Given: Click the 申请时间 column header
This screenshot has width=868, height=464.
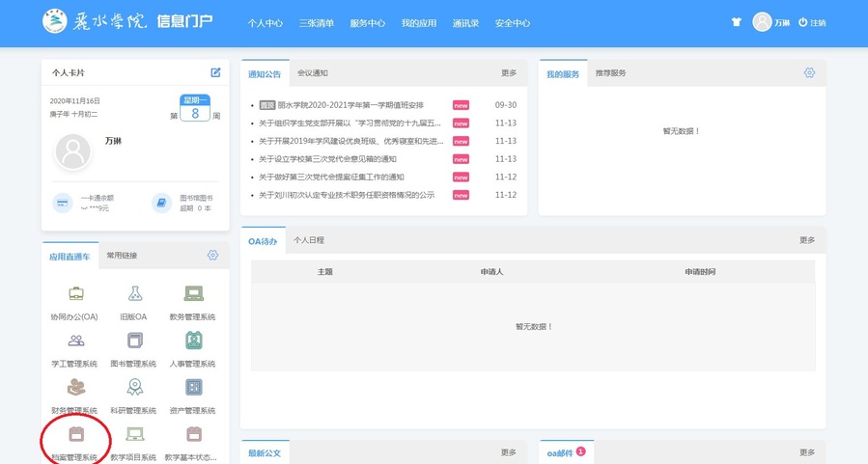Looking at the screenshot, I should click(700, 271).
